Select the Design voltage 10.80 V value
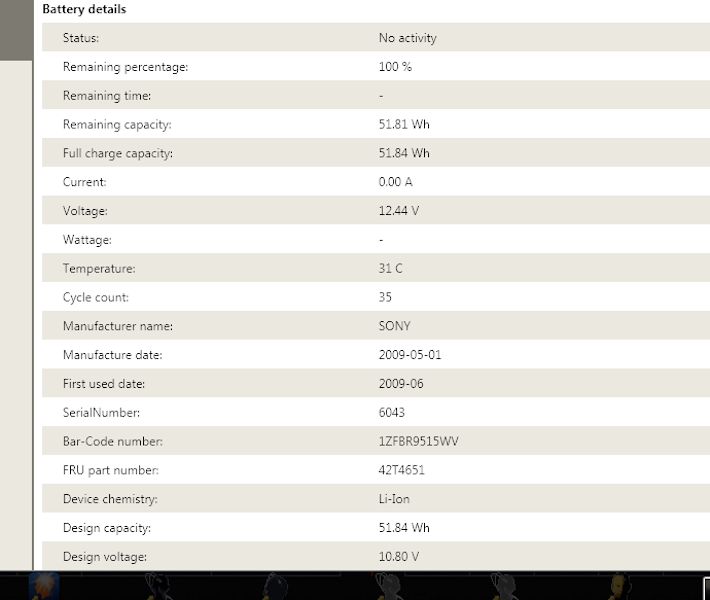This screenshot has width=710, height=600. [398, 557]
